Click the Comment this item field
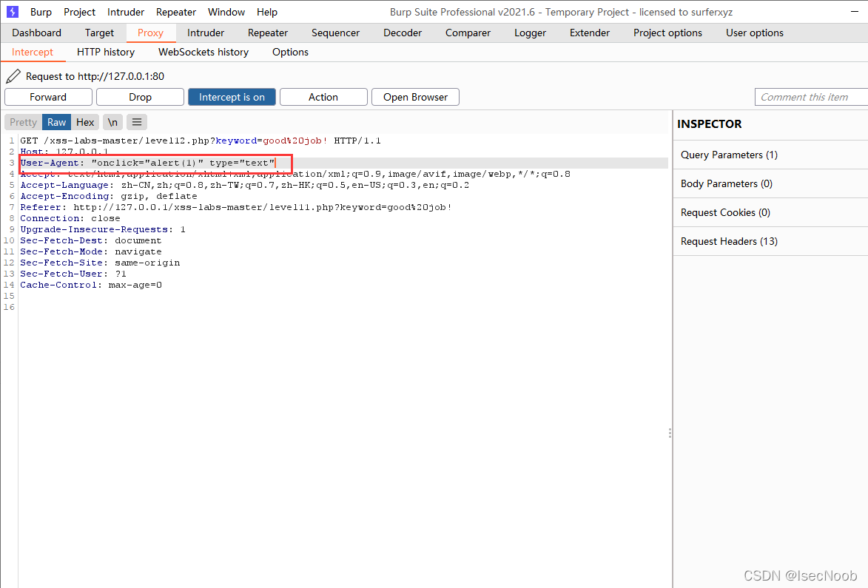The image size is (868, 588). pos(811,97)
